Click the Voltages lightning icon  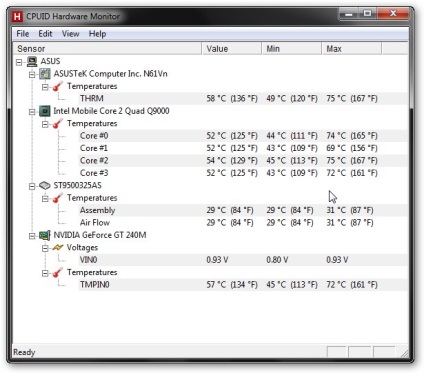point(58,248)
